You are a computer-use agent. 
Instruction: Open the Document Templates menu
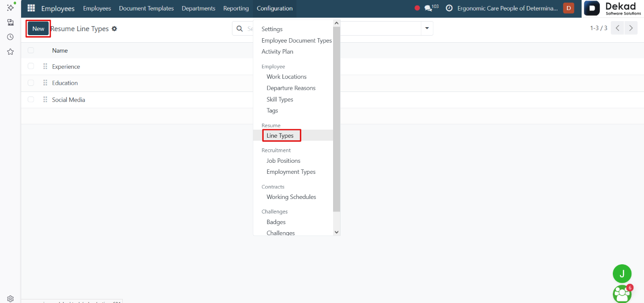coord(146,8)
